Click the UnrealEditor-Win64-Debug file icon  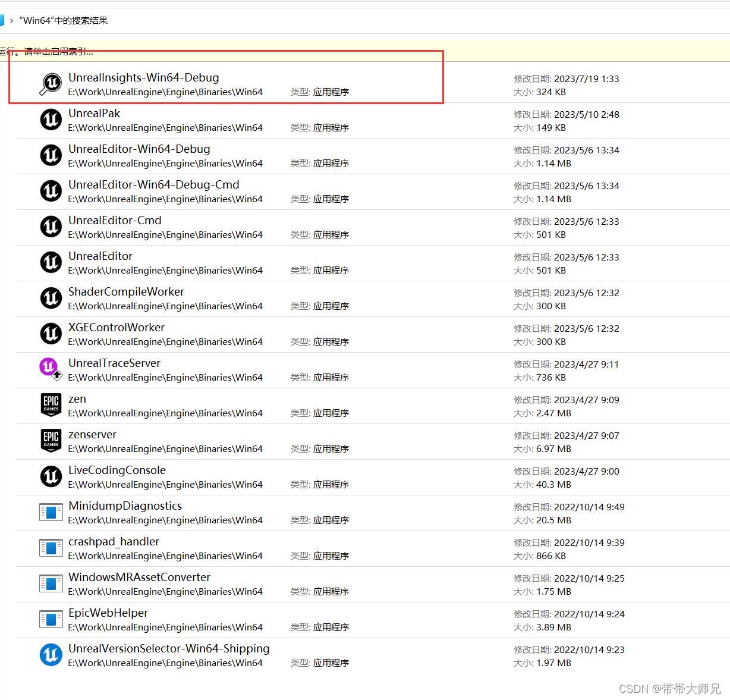(x=51, y=155)
